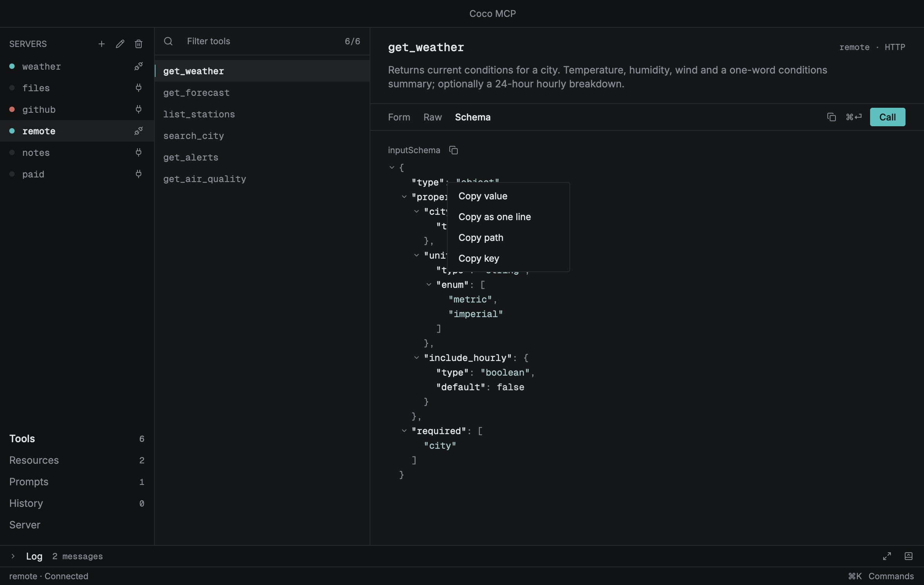924x585 pixels.
Task: Click the "remote · Connected" status
Action: 49,576
